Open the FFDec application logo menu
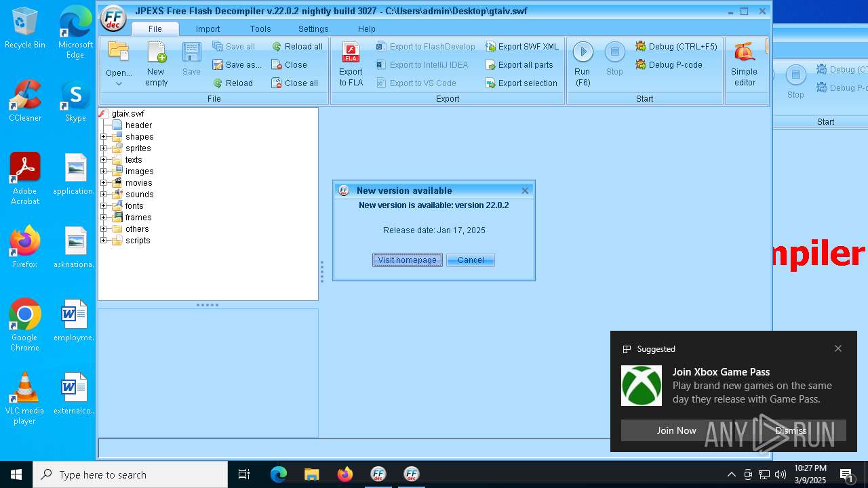Image resolution: width=868 pixels, height=488 pixels. click(113, 19)
